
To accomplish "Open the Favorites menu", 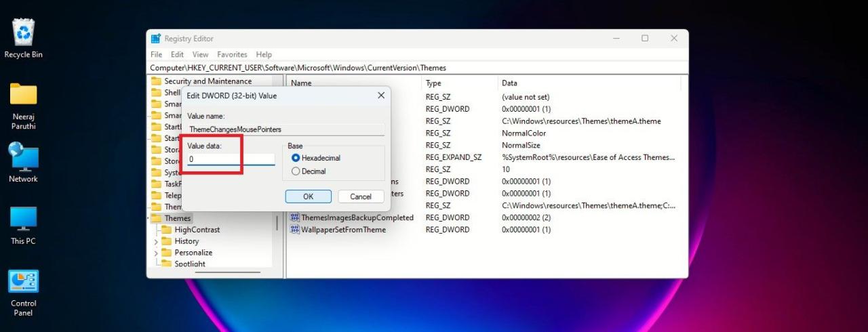I will [x=232, y=54].
